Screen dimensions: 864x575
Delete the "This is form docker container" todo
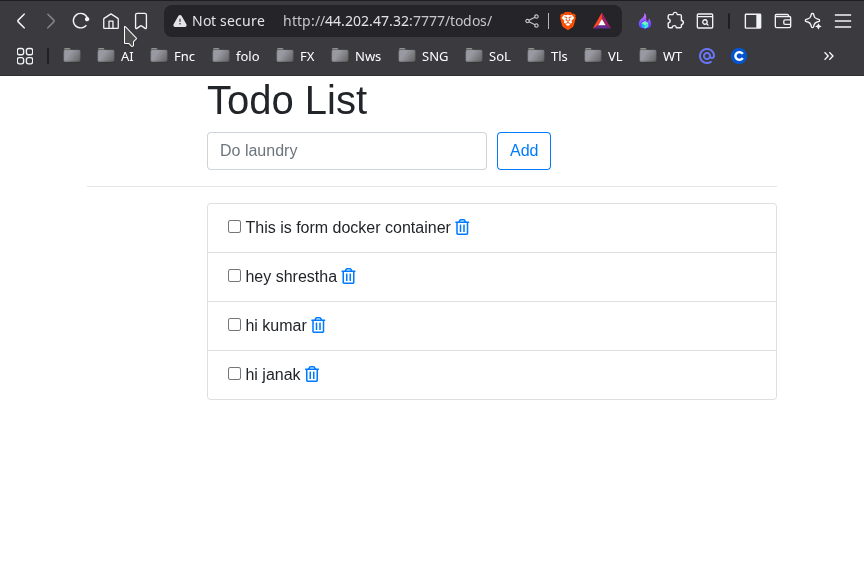click(462, 227)
